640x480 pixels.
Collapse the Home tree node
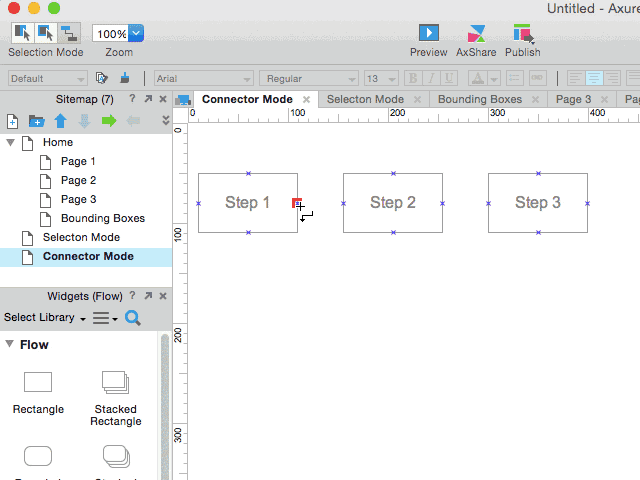11,142
